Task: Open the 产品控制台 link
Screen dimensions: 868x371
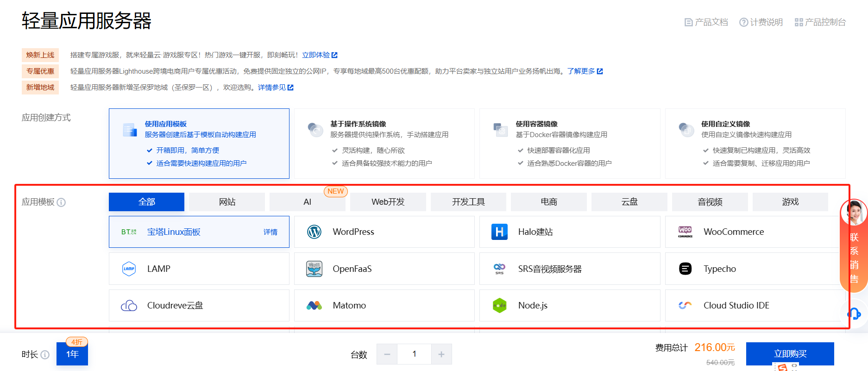Action: [820, 22]
